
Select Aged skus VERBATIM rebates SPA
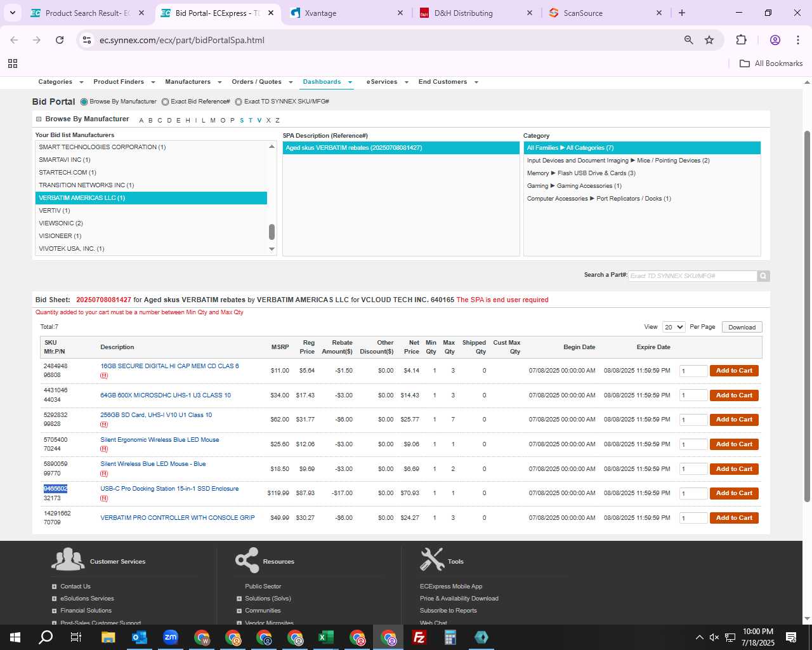point(401,148)
